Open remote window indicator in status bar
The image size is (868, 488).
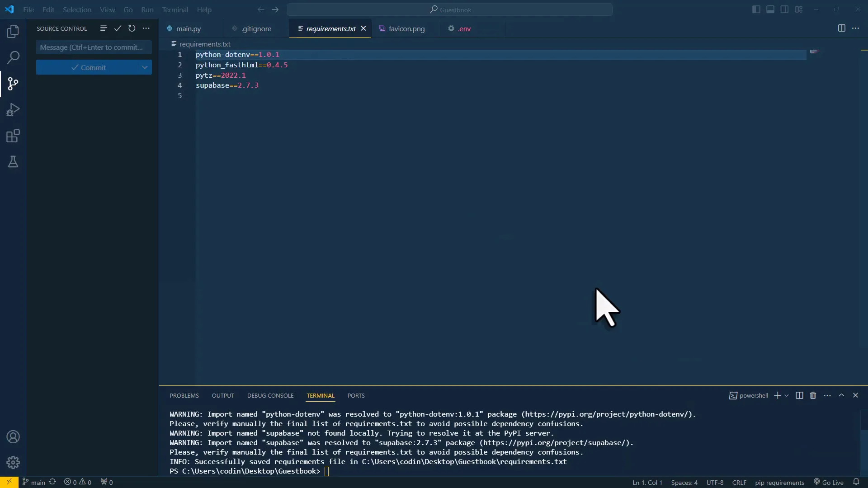coord(9,482)
